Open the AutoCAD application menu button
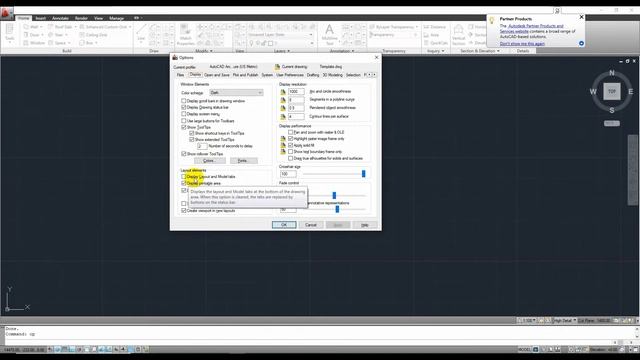640x360 pixels. pyautogui.click(x=6, y=13)
